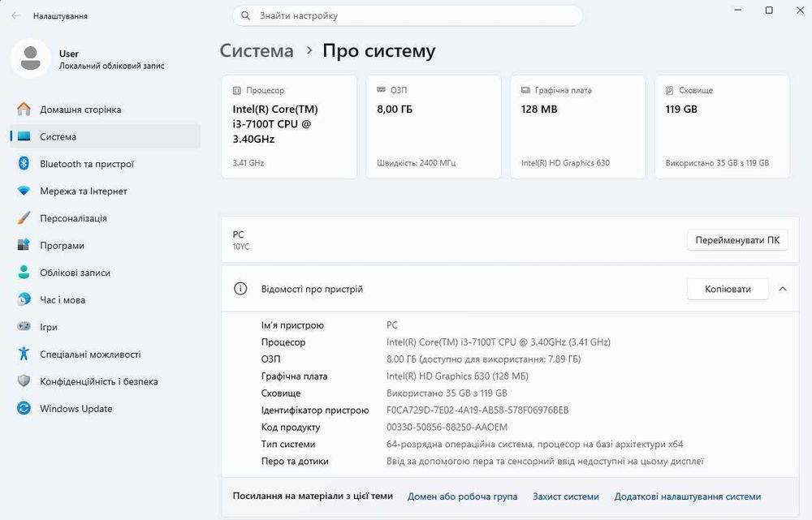Screen dimensions: 812x520
Task: Click the Програми apps icon
Action: [24, 245]
